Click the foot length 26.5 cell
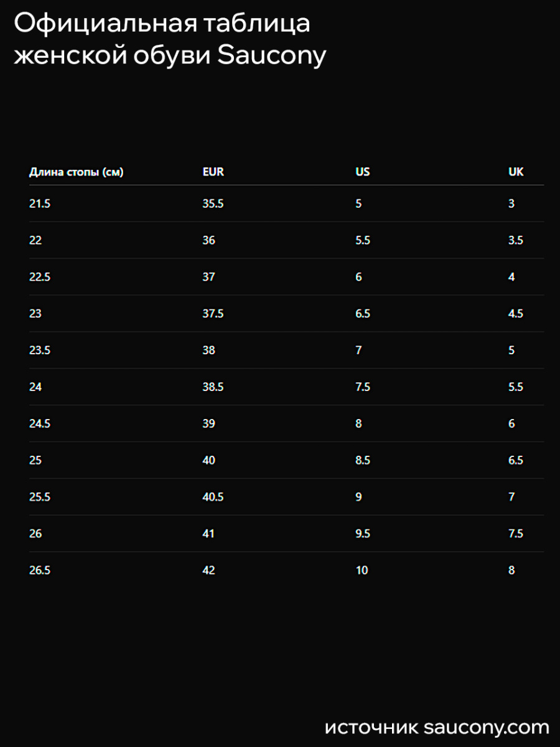The image size is (560, 747). tap(39, 570)
